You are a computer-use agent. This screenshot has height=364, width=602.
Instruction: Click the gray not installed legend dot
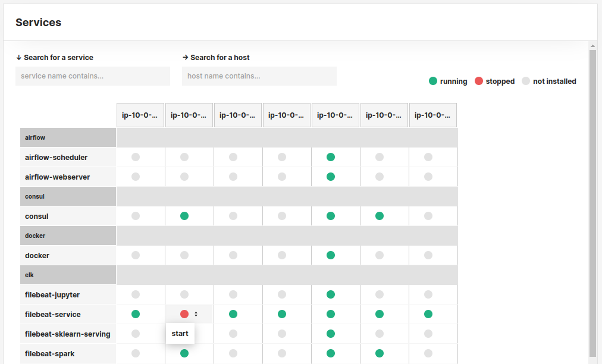click(526, 81)
